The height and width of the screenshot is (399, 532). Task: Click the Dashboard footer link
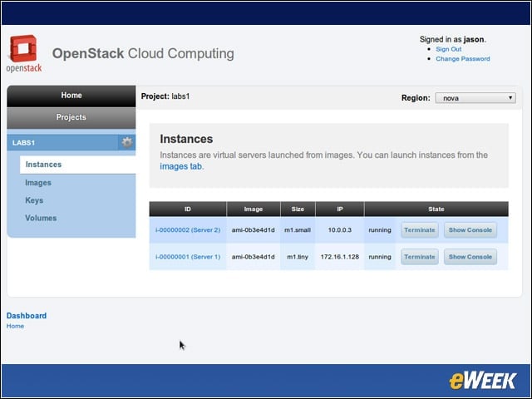tap(27, 316)
